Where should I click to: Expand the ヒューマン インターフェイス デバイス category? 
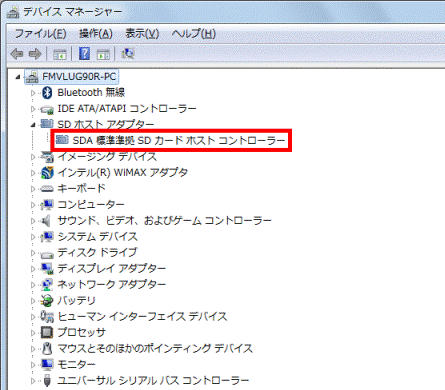pos(33,317)
